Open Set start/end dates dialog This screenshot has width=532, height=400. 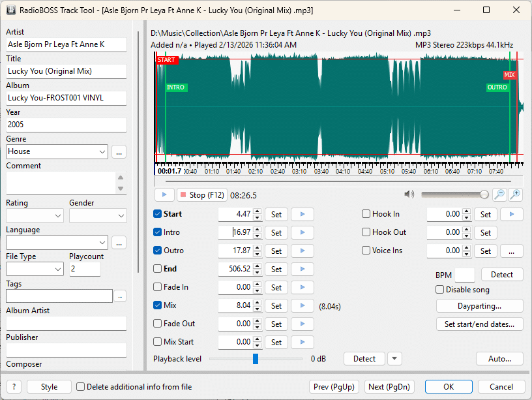coord(479,324)
